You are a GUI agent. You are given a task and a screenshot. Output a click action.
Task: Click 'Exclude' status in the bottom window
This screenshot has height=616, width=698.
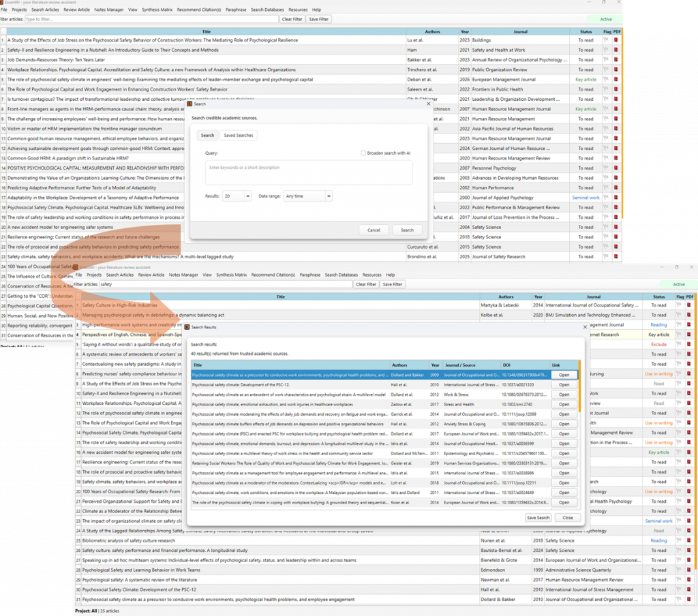click(x=658, y=345)
